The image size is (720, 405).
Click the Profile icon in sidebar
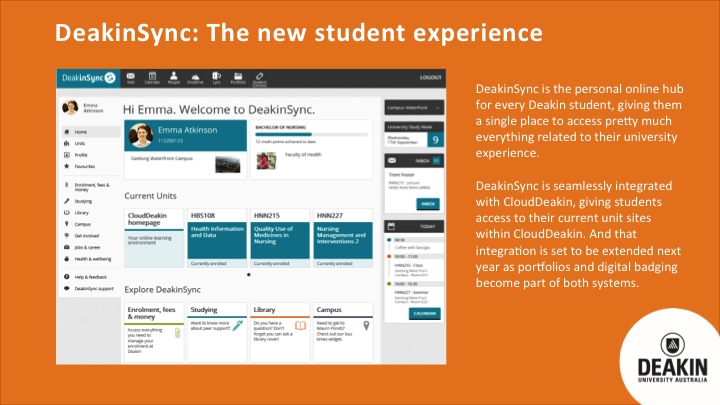(67, 155)
